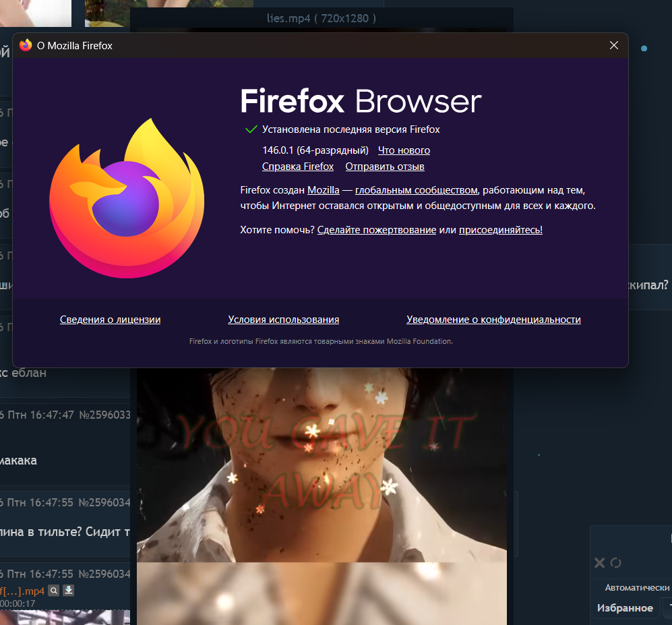Open the "f[...].mp4" file link

(22, 591)
